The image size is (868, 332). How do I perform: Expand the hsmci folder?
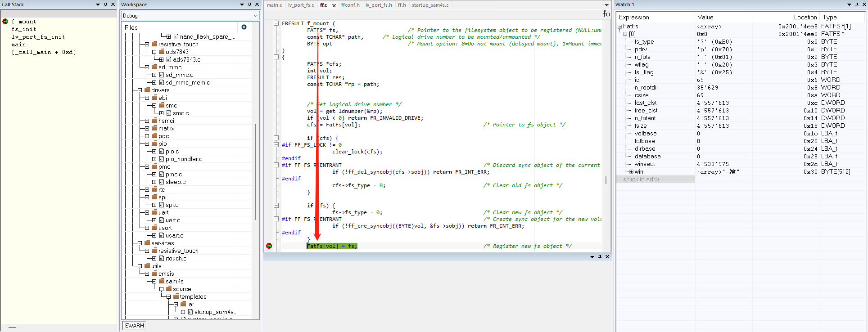tap(147, 121)
